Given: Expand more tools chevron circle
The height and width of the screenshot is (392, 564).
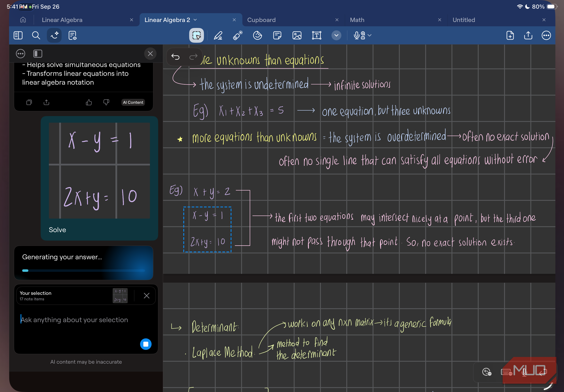Looking at the screenshot, I should pyautogui.click(x=336, y=35).
